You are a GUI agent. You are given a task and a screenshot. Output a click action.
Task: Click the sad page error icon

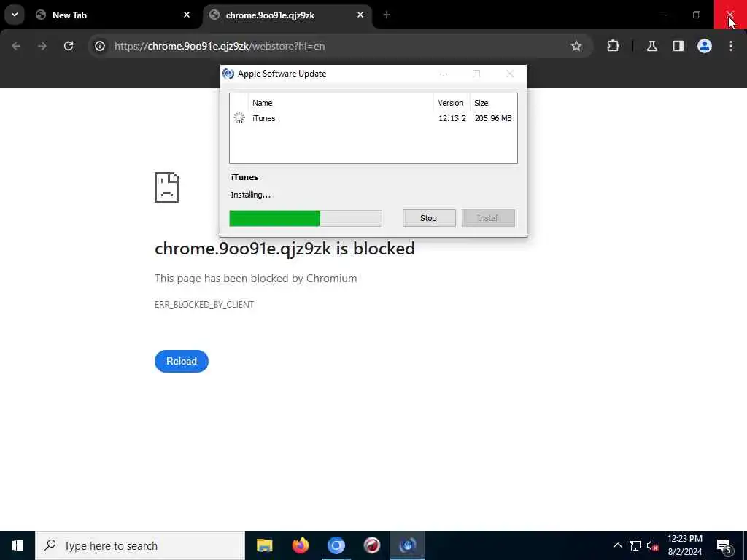coord(167,187)
